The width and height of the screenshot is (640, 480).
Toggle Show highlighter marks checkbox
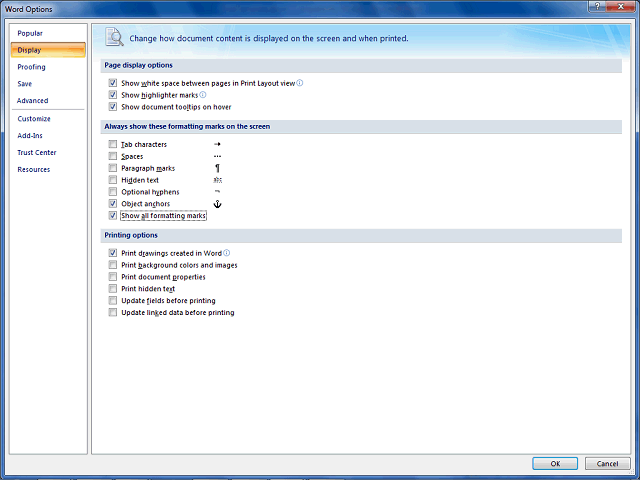(113, 95)
